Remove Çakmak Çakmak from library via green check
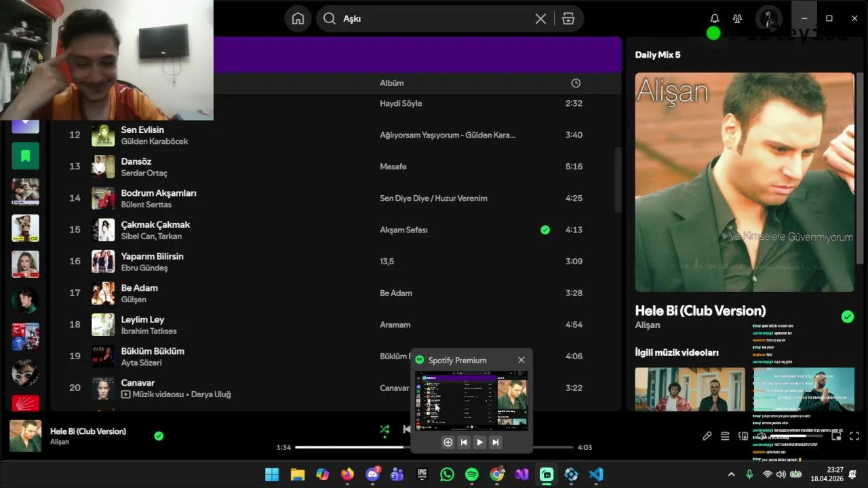Viewport: 868px width, 488px height. pyautogui.click(x=545, y=230)
